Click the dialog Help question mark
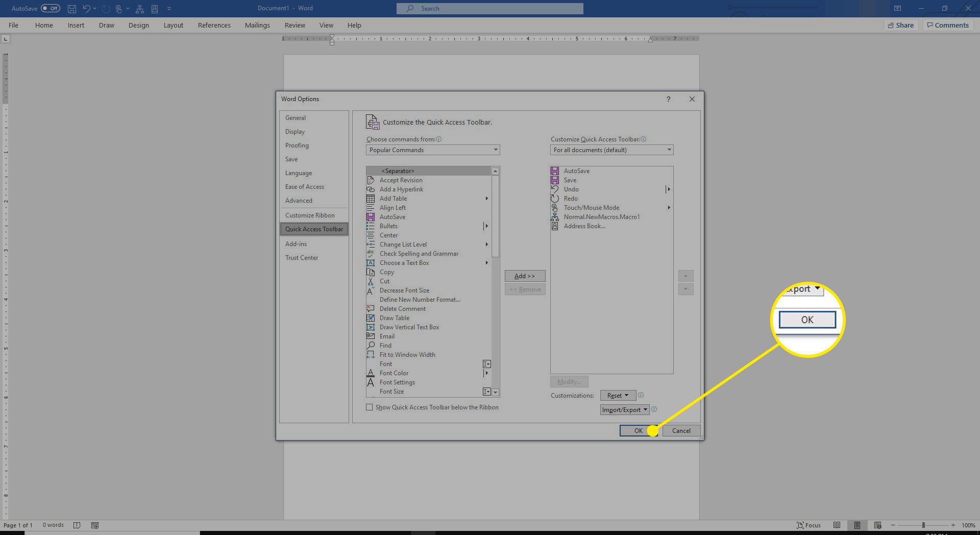 pyautogui.click(x=668, y=99)
